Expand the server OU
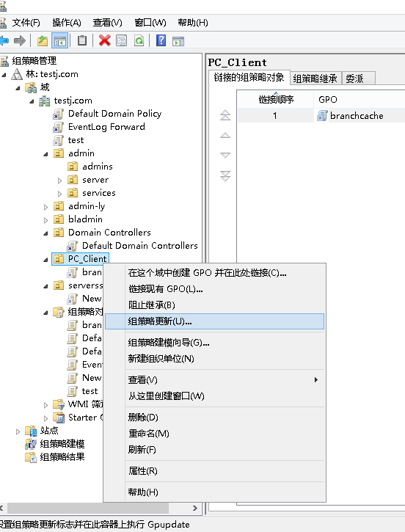 click(59, 181)
